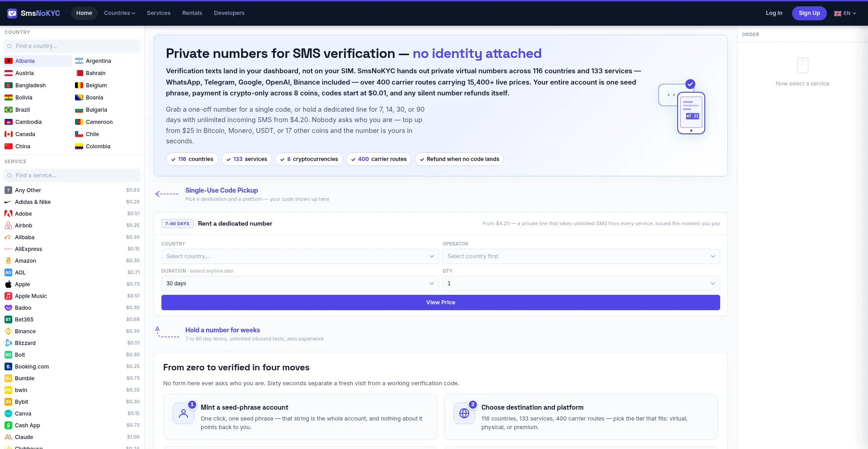Viewport: 868px width, 449px height.
Task: Select the Canva service icon
Action: point(8,414)
